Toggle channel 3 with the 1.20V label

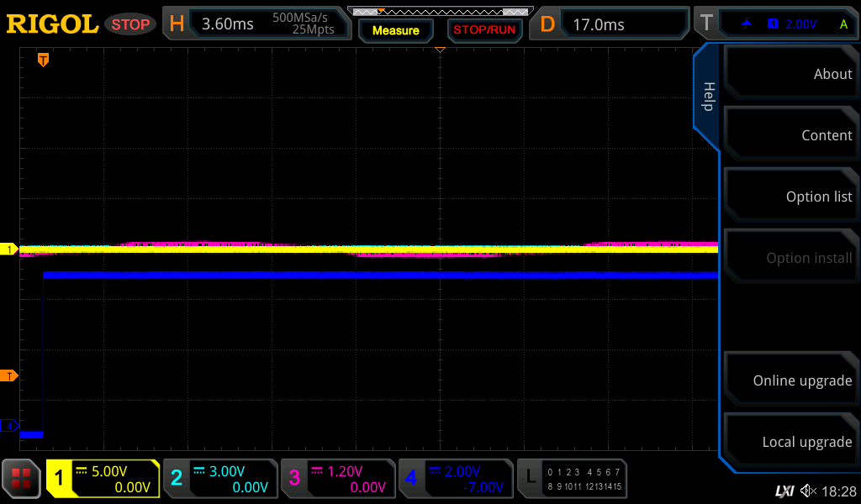click(x=337, y=479)
